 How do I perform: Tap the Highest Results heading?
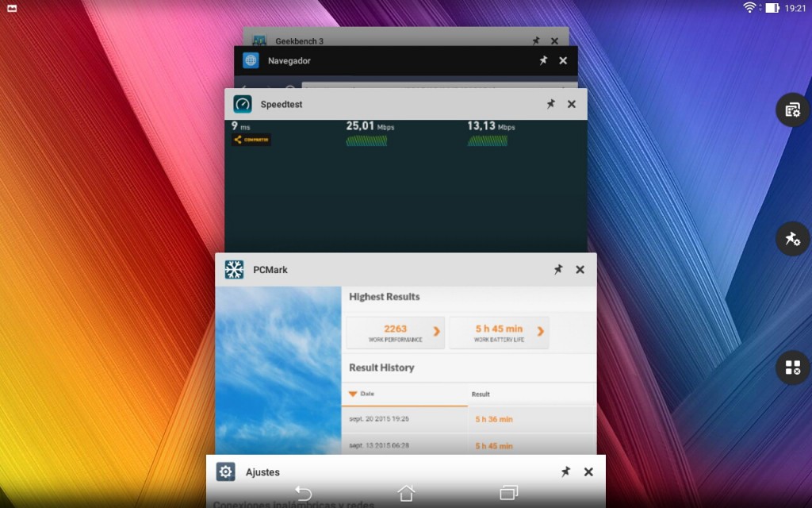pos(385,297)
